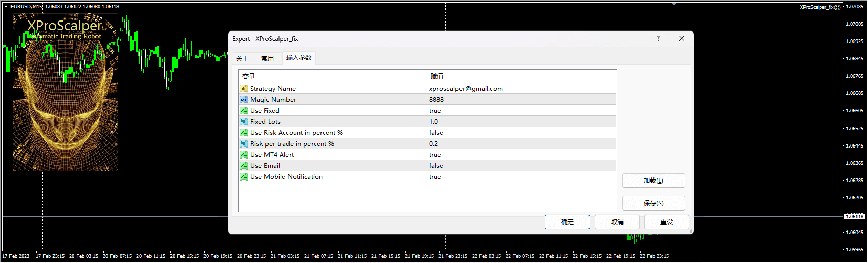Click the current price label 1.06118
Screen dimensions: 868x263
(855, 216)
